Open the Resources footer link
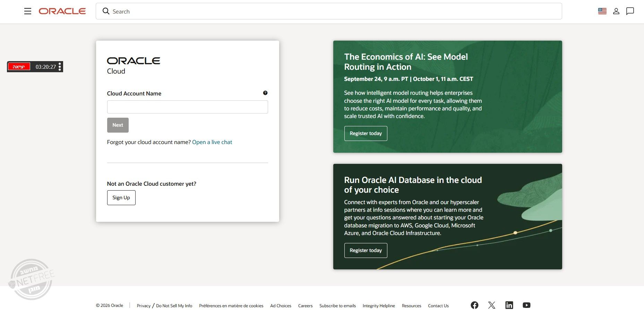 (411, 305)
